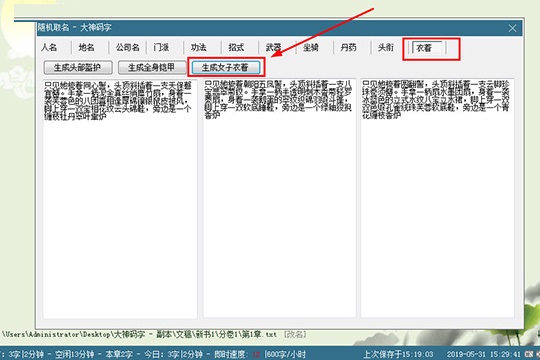Click the 上次保存于15:19:03 status text

click(x=398, y=354)
